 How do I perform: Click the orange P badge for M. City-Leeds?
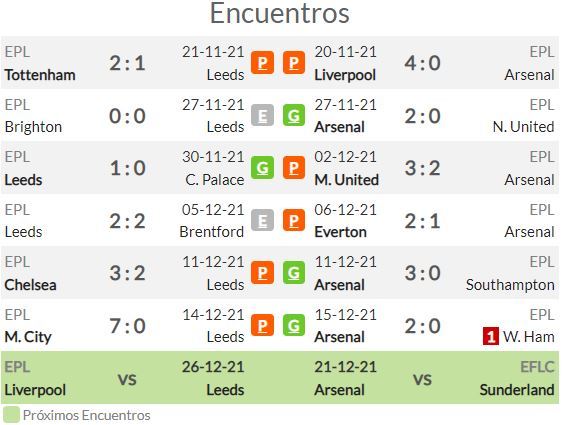tap(262, 325)
